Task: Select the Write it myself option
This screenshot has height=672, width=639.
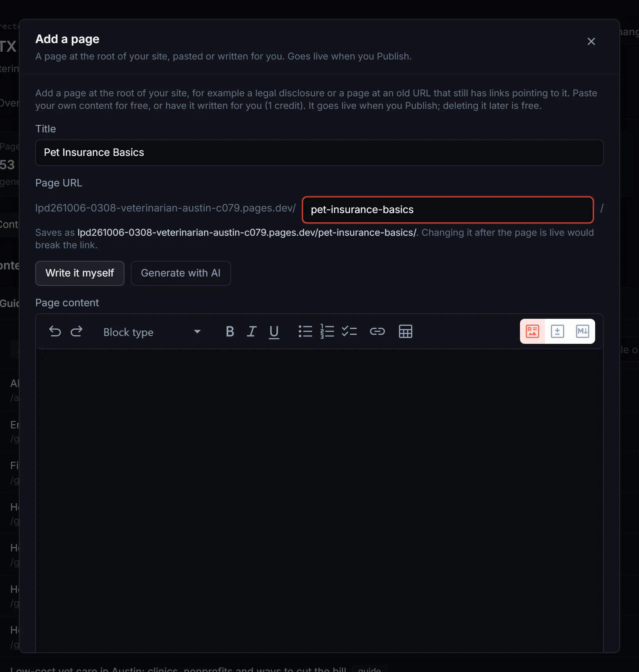Action: point(80,273)
